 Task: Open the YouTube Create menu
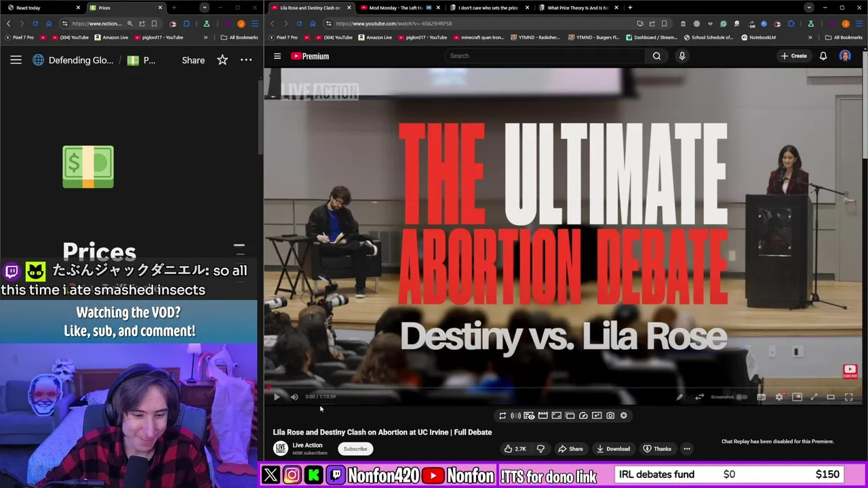[794, 56]
